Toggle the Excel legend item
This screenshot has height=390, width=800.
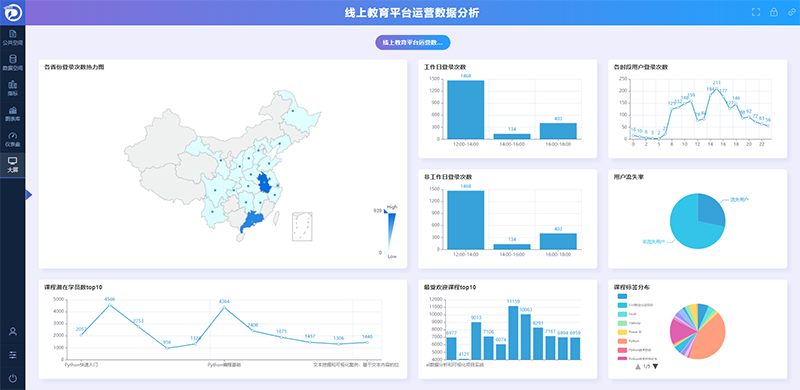pyautogui.click(x=628, y=314)
